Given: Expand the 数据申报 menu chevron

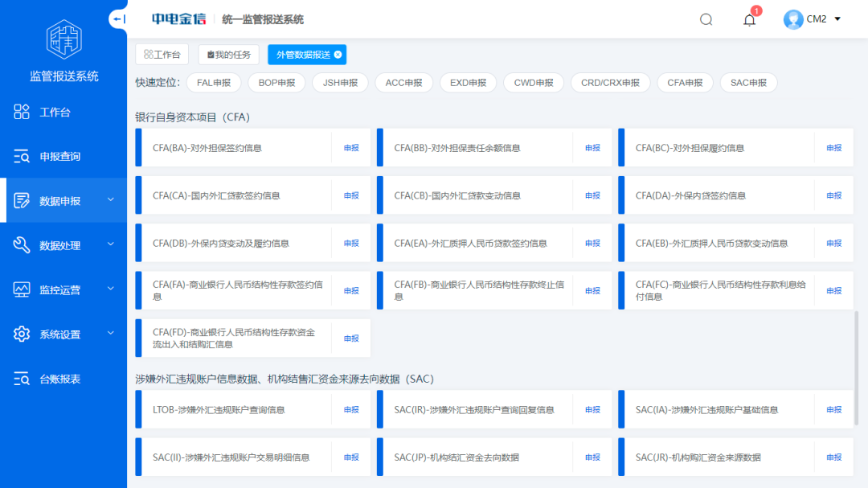Looking at the screenshot, I should click(111, 200).
